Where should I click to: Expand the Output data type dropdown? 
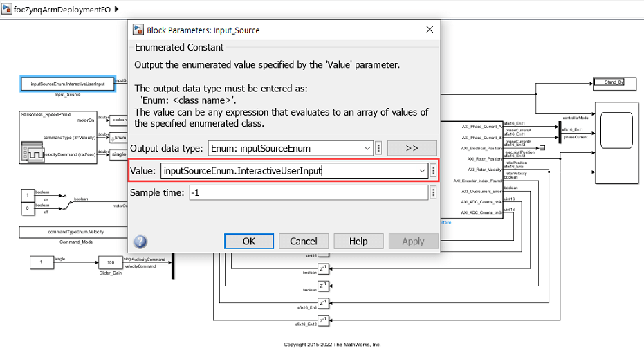367,148
